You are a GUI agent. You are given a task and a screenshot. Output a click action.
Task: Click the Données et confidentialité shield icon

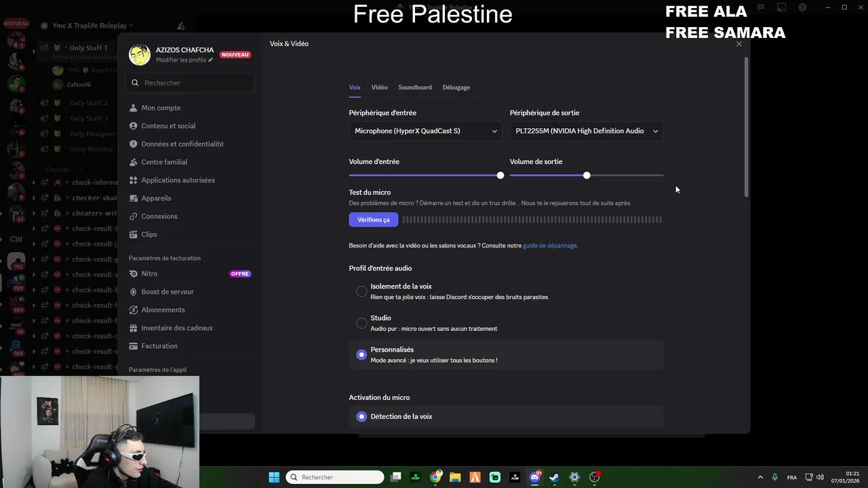(134, 144)
